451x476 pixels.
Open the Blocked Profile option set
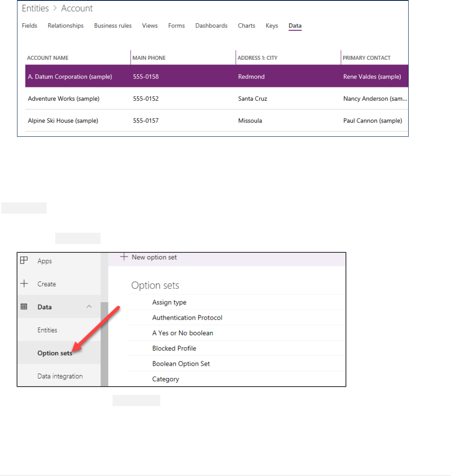174,348
